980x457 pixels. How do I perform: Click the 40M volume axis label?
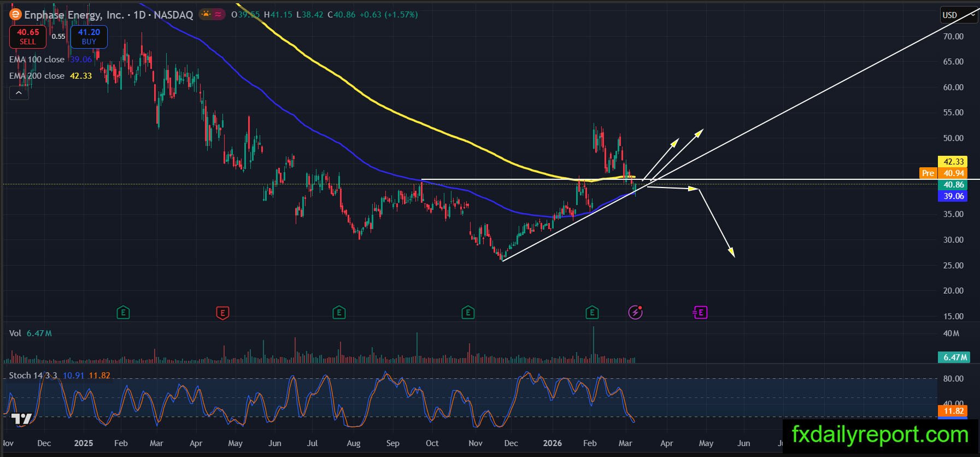click(951, 333)
